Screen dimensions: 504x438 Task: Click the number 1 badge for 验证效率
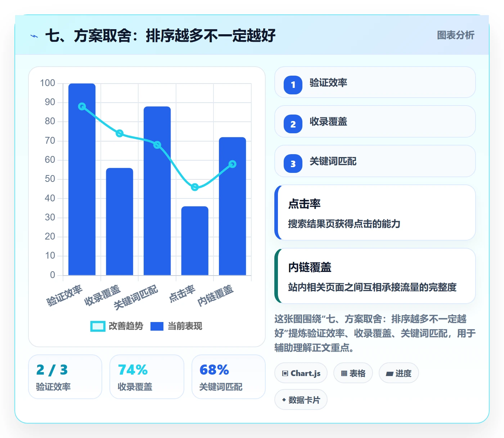[x=293, y=85]
